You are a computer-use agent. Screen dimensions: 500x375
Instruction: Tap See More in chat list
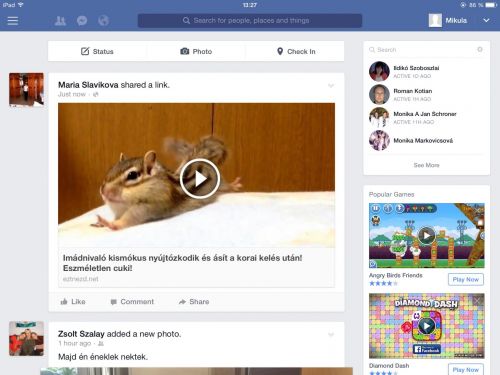[426, 165]
